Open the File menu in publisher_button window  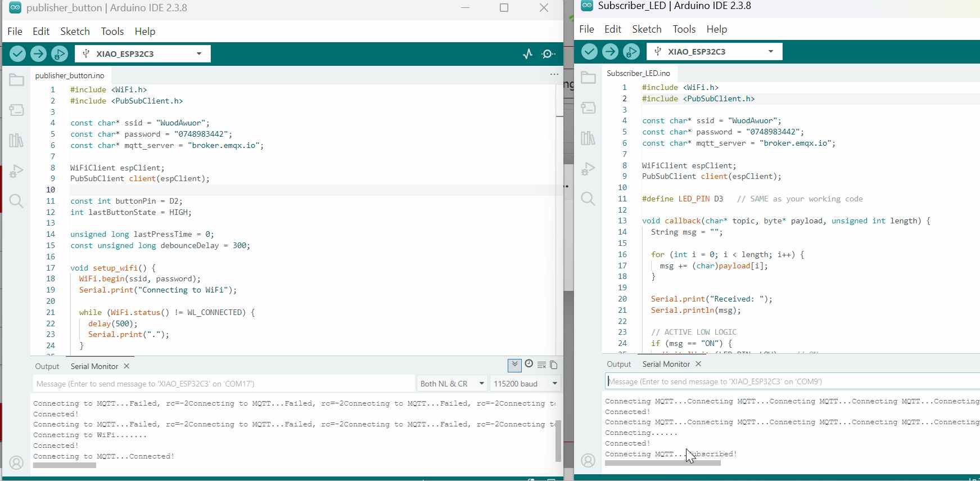click(x=15, y=32)
